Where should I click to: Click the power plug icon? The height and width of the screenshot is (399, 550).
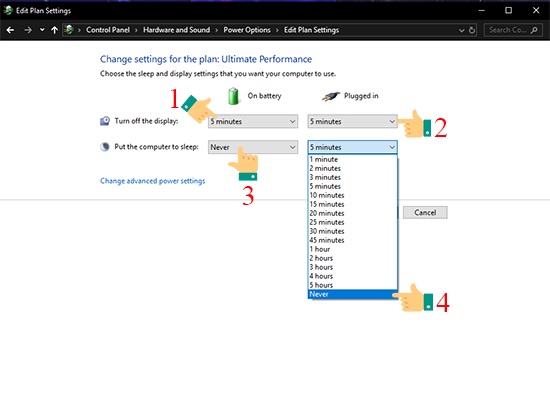coord(331,96)
